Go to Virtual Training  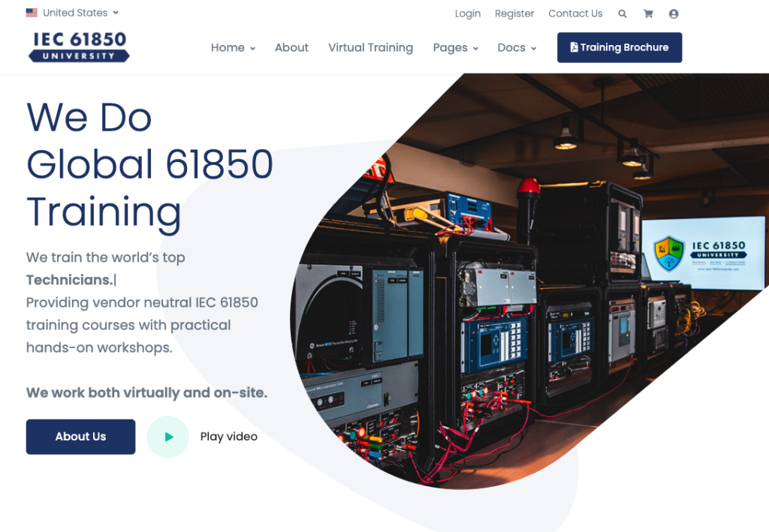coord(370,47)
